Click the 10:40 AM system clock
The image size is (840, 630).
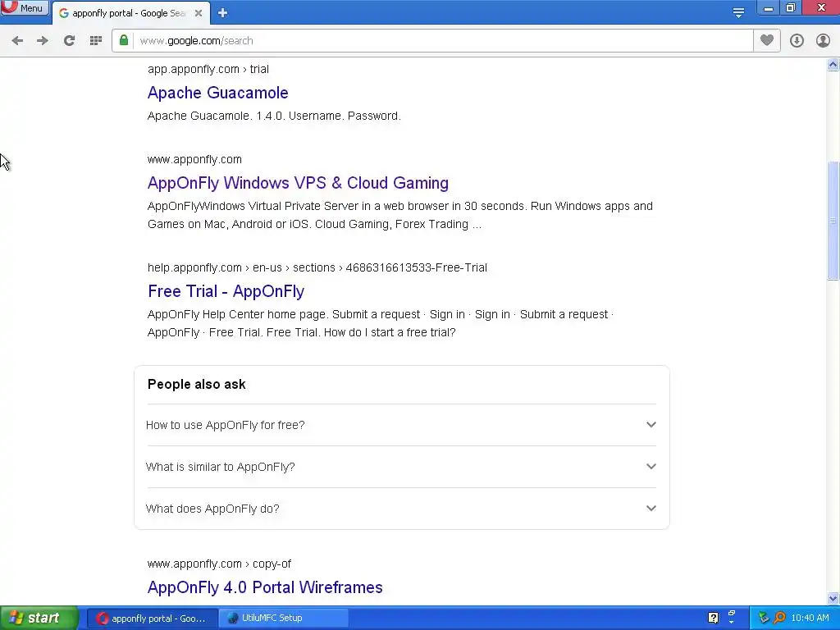[810, 618]
